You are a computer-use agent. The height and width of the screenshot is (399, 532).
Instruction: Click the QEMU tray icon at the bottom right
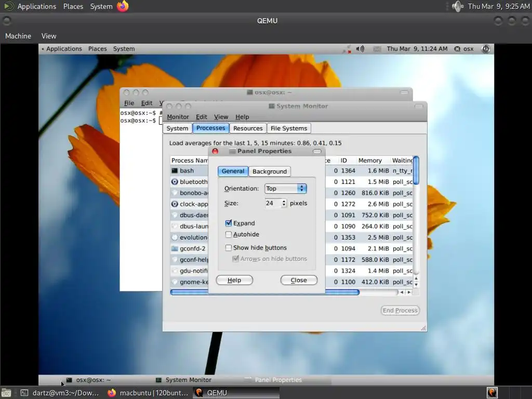click(492, 393)
